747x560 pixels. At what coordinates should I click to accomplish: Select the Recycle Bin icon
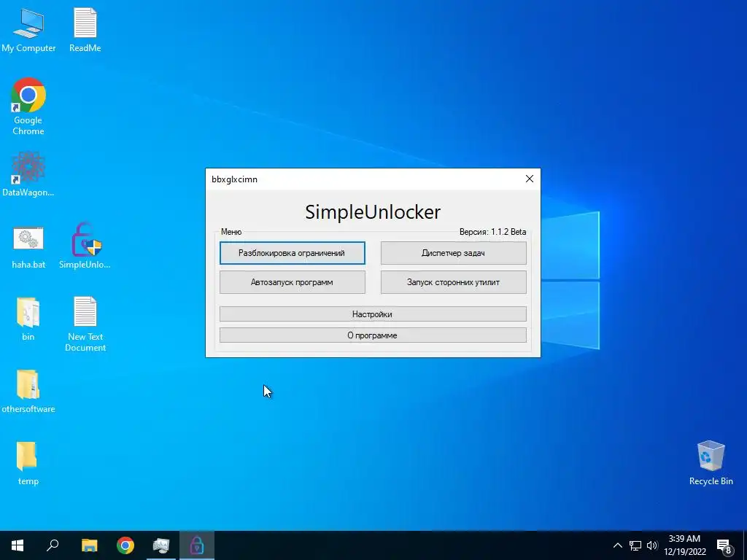click(711, 463)
